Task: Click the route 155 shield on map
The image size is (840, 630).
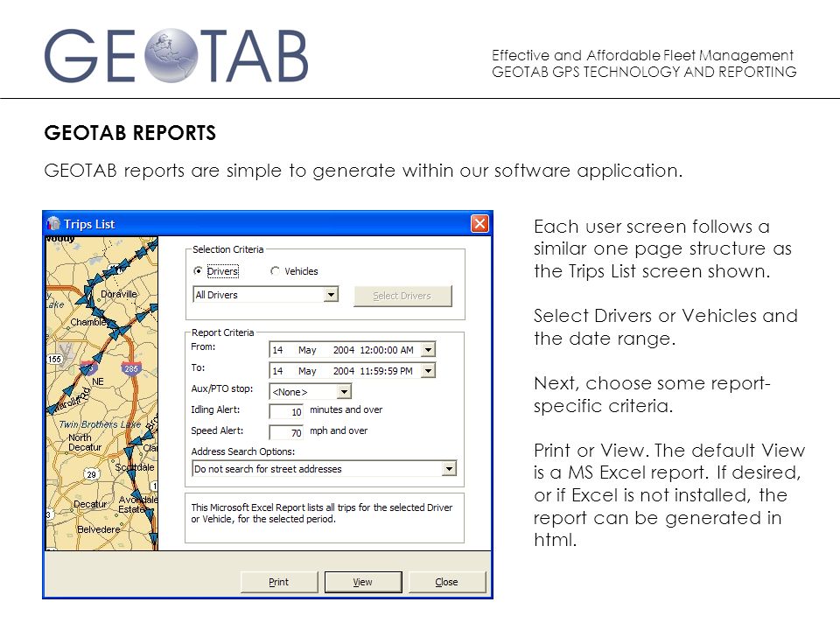Action: coord(54,359)
